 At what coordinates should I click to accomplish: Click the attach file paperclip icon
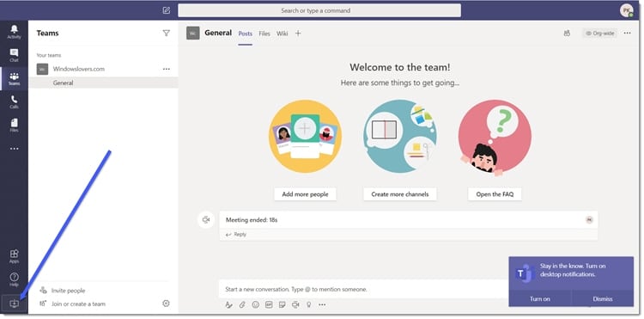click(242, 304)
